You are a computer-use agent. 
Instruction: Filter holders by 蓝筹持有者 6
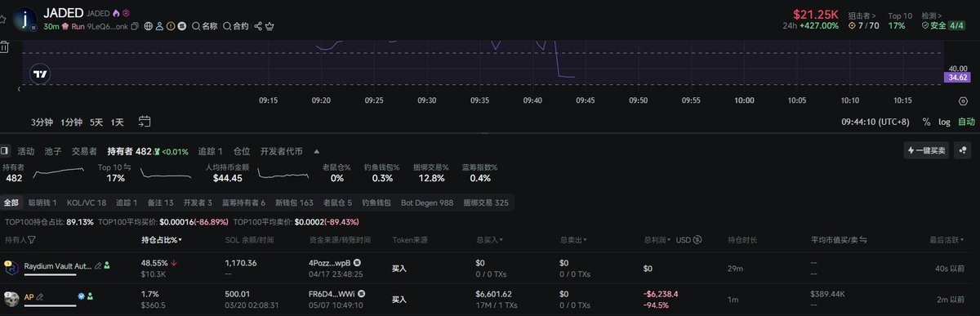tap(243, 202)
